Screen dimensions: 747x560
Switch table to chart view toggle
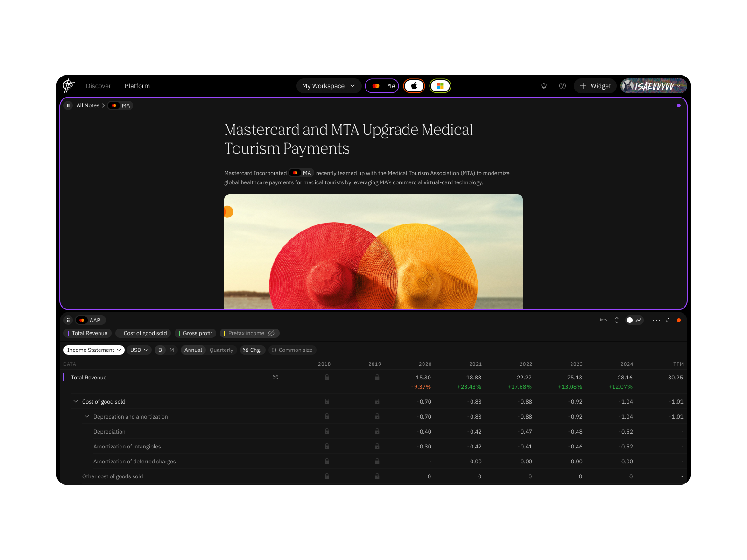click(638, 320)
